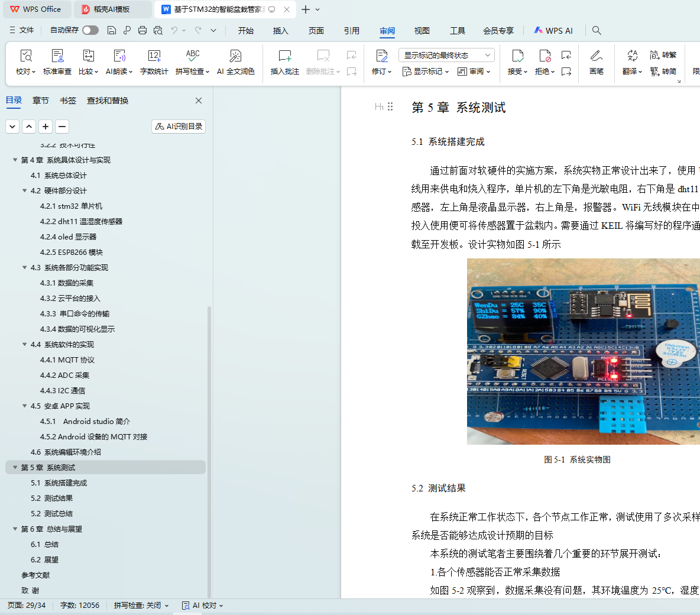
Task: Open the 翻译 translate tool
Action: (632, 56)
